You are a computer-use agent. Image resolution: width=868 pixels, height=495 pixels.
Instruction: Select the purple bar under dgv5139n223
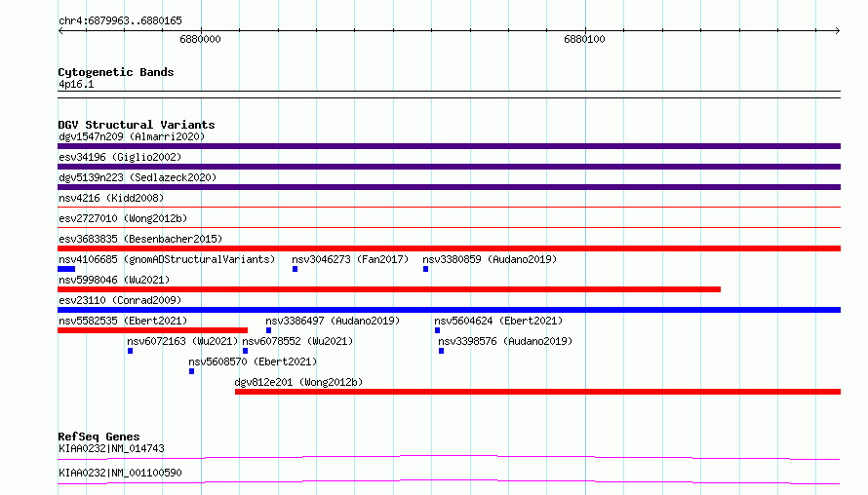449,187
